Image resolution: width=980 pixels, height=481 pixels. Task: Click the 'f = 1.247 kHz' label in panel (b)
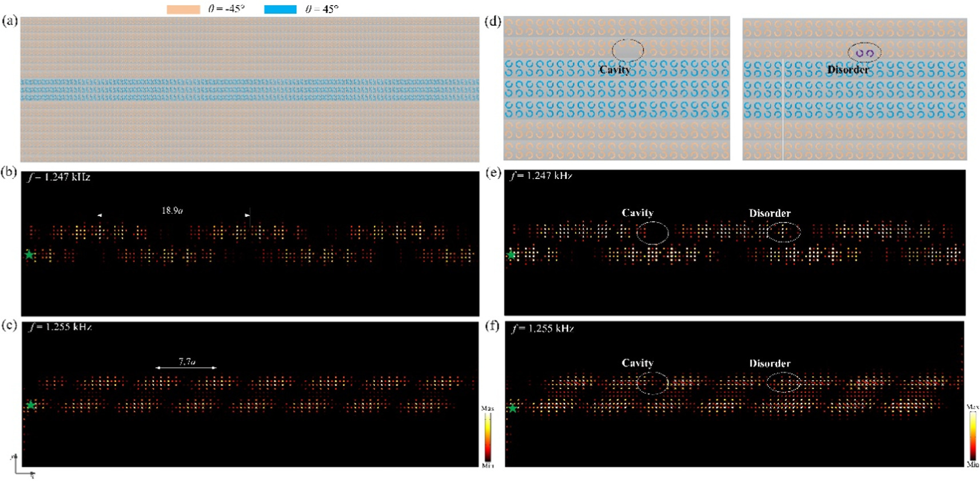(59, 177)
